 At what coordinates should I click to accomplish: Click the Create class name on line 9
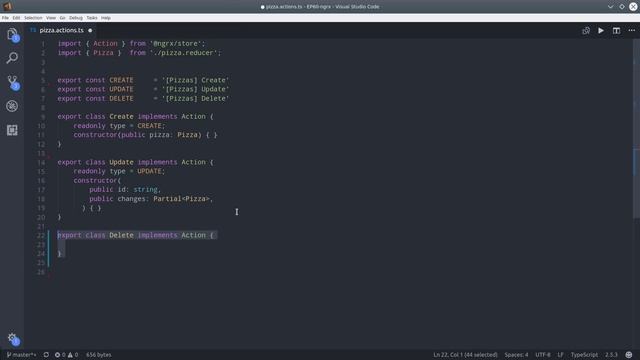(121, 117)
